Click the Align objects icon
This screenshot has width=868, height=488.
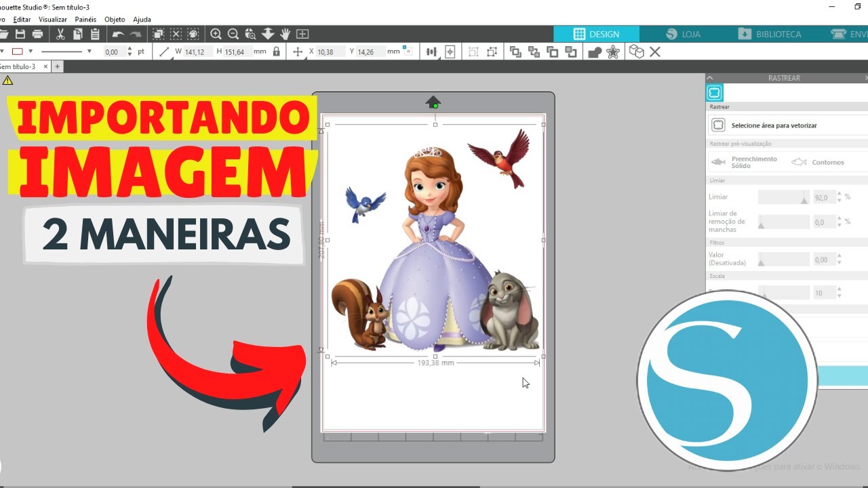click(431, 52)
